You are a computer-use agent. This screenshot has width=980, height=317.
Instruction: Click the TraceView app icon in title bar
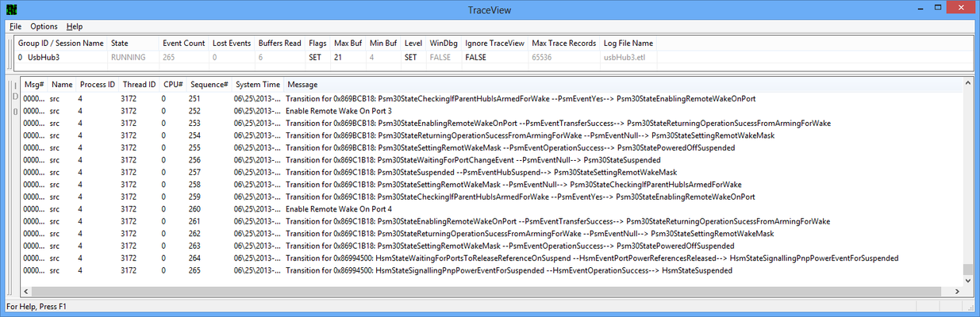coord(12,10)
